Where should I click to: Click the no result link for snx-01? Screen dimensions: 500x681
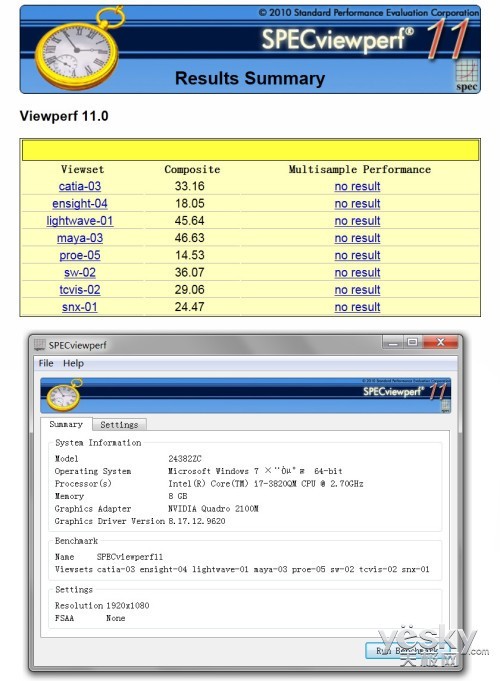pos(358,307)
